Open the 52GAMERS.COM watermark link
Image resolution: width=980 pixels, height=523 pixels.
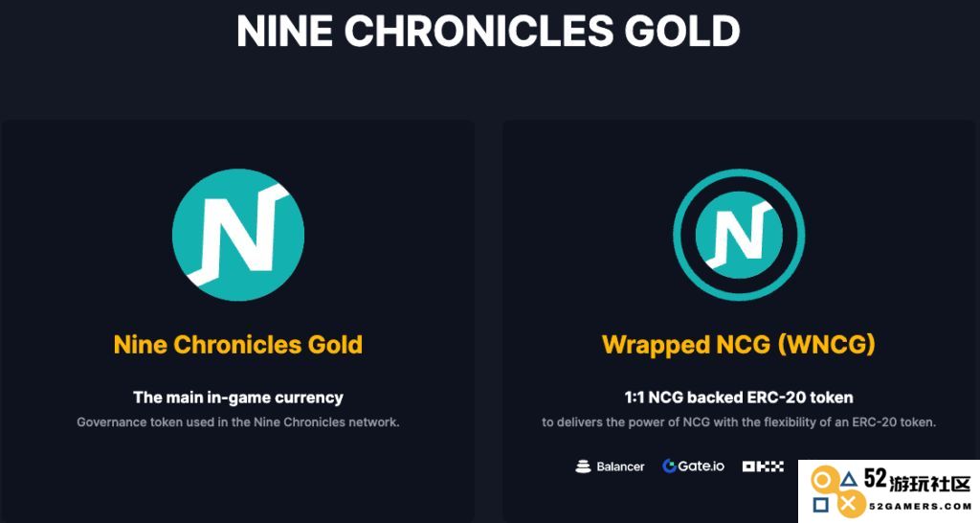(920, 506)
